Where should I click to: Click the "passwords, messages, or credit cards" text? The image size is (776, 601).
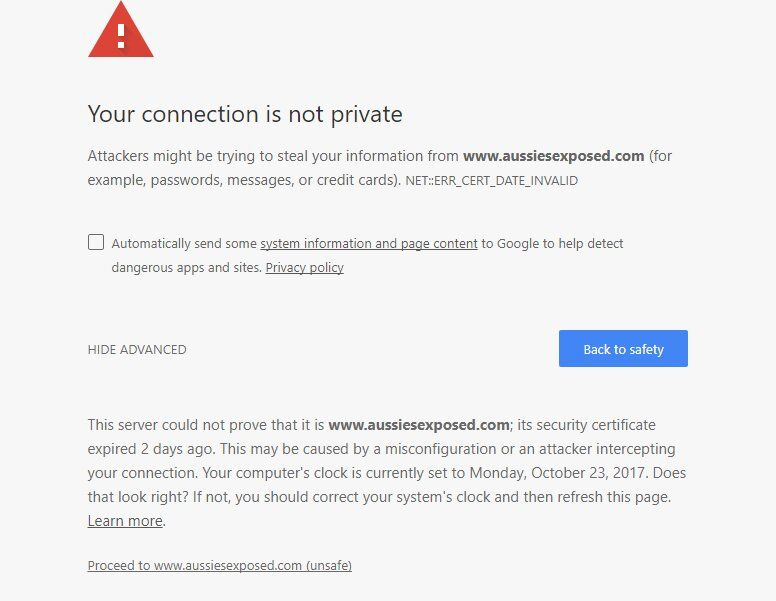pos(264,181)
